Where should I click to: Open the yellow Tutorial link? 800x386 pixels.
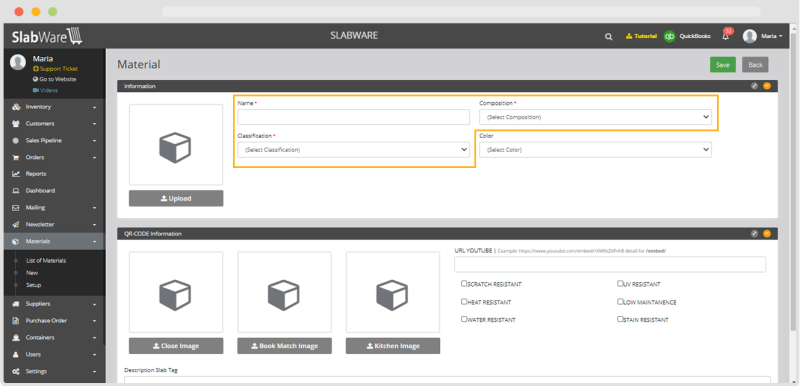click(641, 37)
